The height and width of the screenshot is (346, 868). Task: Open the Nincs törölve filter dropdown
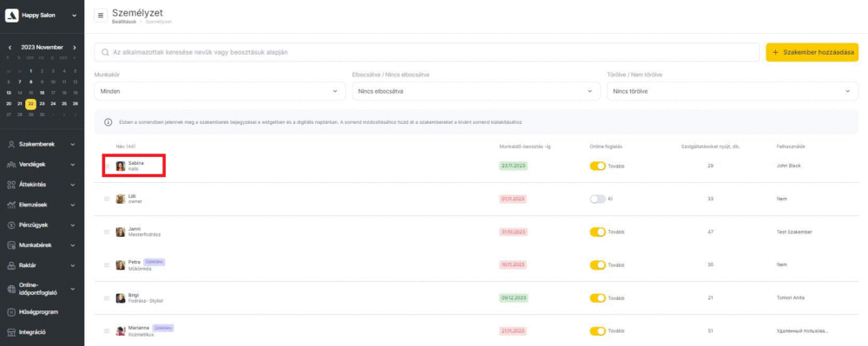click(733, 91)
